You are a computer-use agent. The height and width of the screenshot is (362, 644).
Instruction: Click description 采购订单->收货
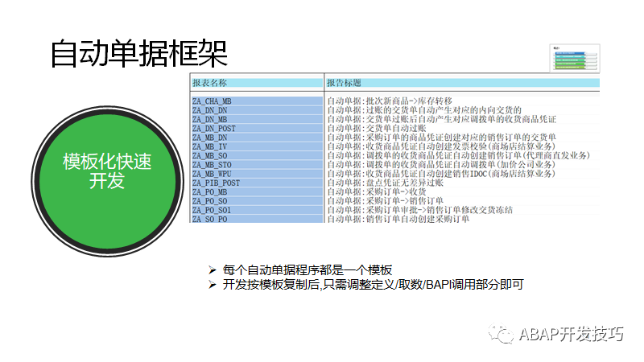(x=396, y=191)
